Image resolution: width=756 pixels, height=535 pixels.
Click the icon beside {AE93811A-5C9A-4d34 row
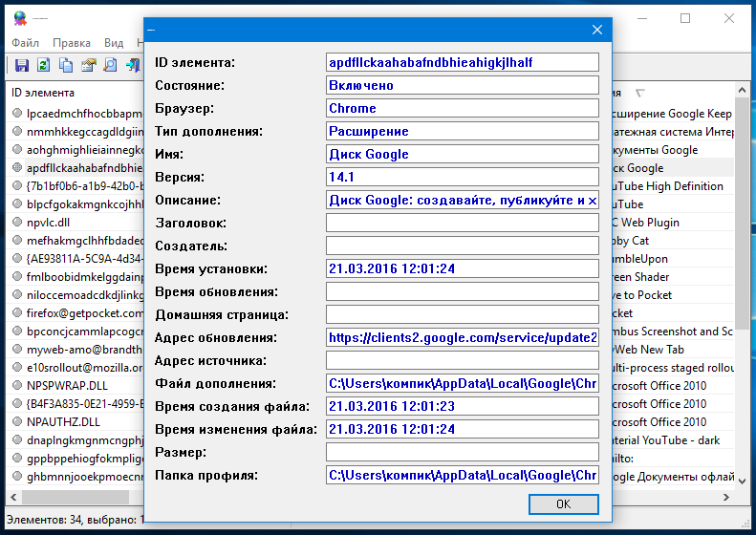click(17, 258)
